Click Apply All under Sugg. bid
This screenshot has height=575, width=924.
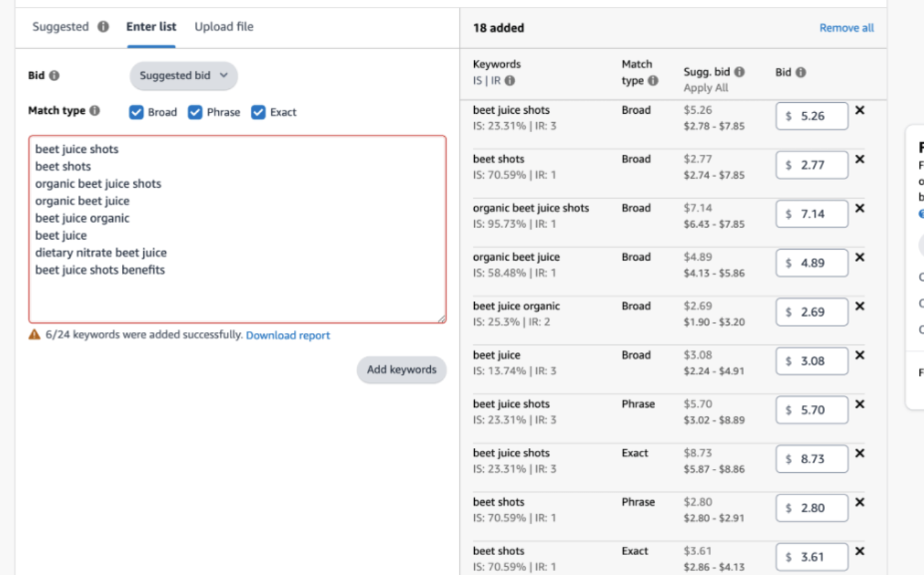click(705, 88)
